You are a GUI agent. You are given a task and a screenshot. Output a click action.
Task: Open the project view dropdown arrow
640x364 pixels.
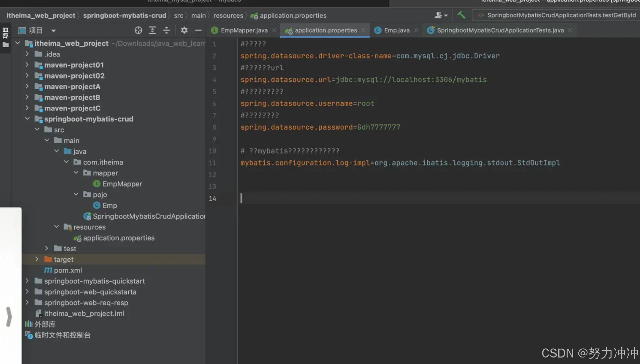[x=54, y=31]
